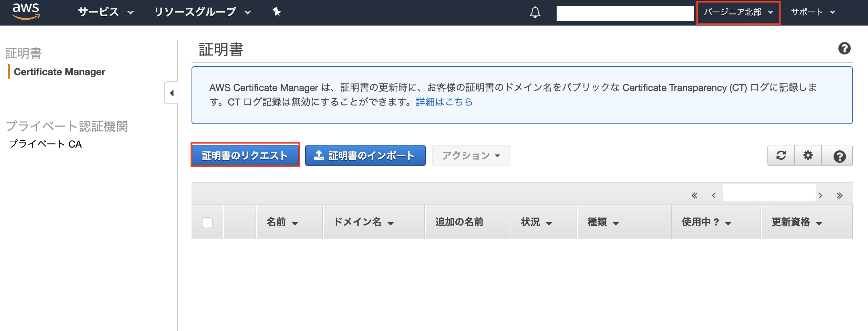Open the アクション dropdown
Image resolution: width=868 pixels, height=331 pixels.
point(471,156)
